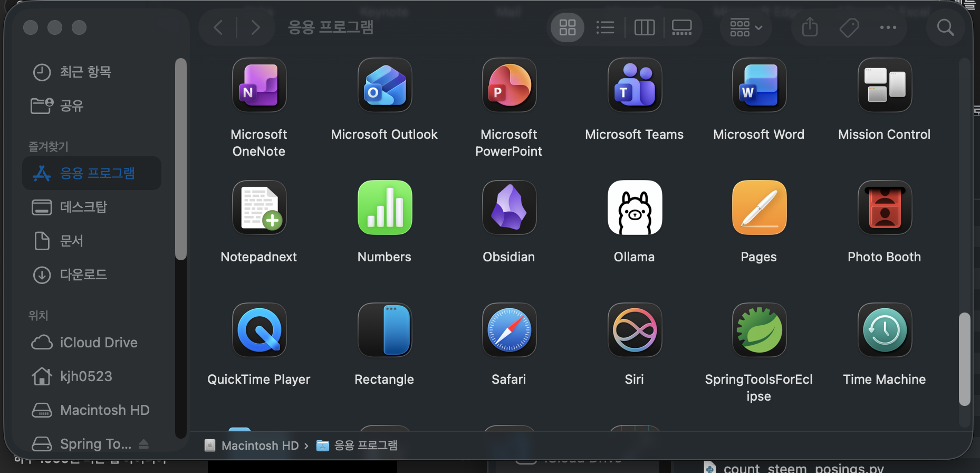Select the Microsoft Outlook app icon

[385, 85]
